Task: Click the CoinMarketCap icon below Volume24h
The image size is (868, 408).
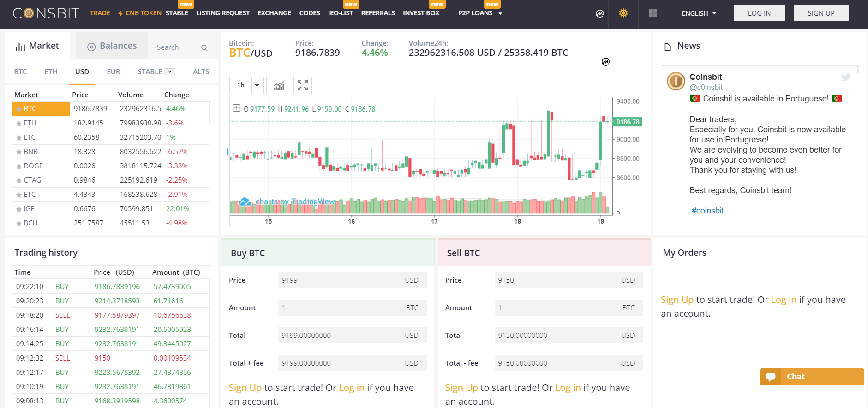Action: coord(605,62)
